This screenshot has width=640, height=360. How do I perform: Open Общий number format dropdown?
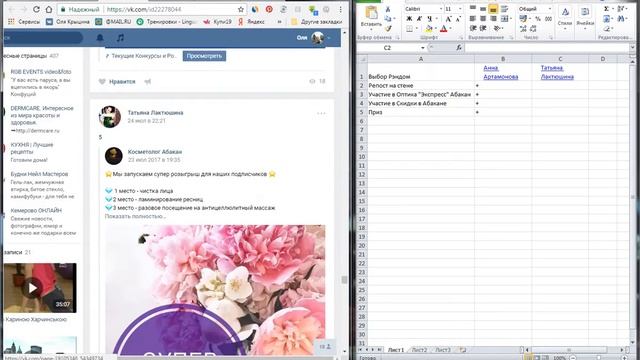coord(549,9)
